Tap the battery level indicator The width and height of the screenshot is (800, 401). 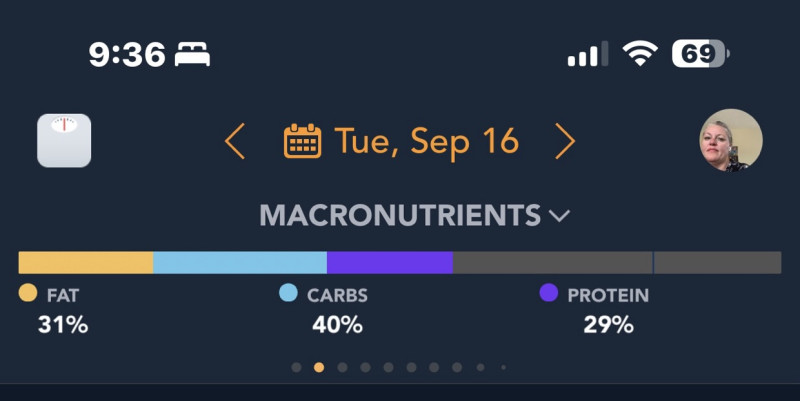pyautogui.click(x=700, y=54)
